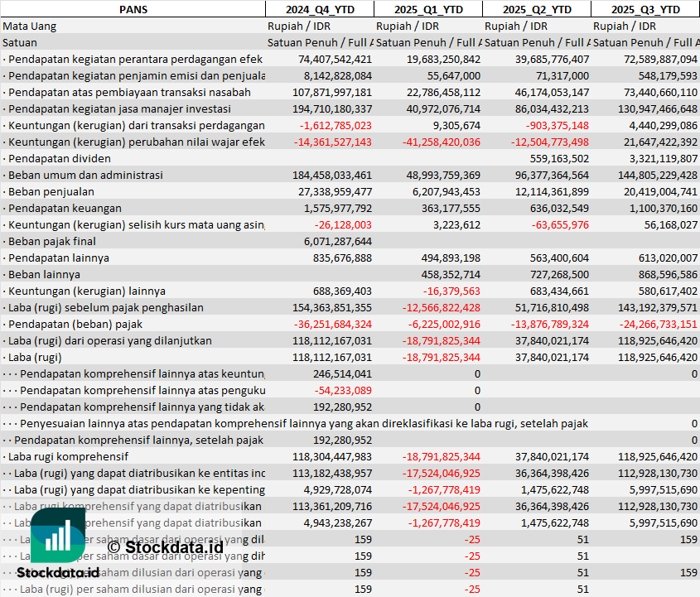This screenshot has height=597, width=700.
Task: Select the 2024_Q4_YTD column header
Action: click(319, 9)
